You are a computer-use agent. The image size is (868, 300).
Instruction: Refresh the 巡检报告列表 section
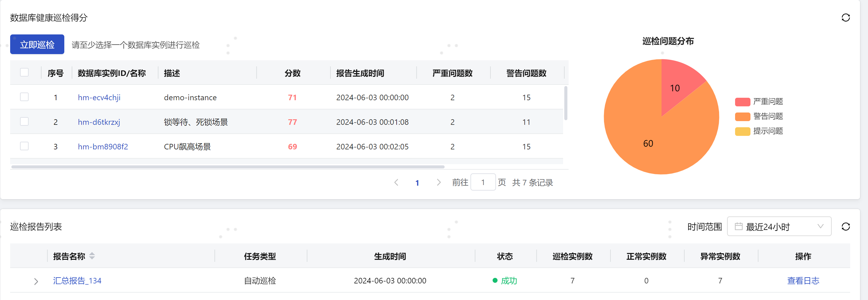pyautogui.click(x=846, y=227)
